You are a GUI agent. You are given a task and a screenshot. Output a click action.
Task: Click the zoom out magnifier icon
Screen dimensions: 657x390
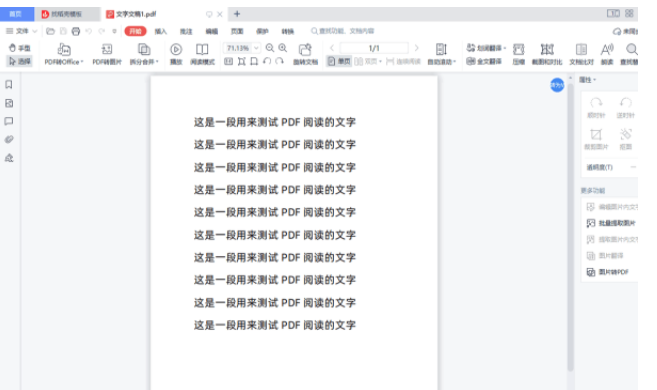click(270, 48)
